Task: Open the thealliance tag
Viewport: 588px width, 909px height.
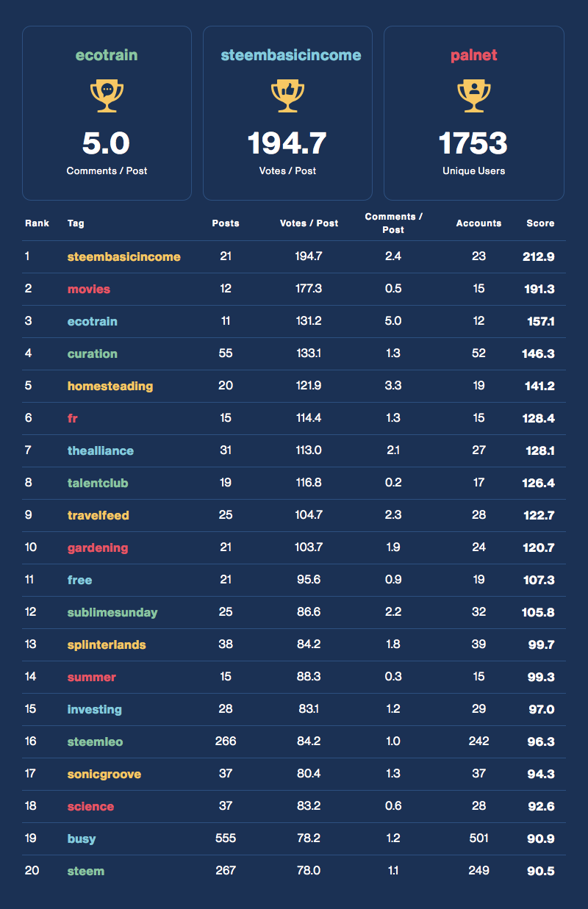Action: click(x=101, y=451)
